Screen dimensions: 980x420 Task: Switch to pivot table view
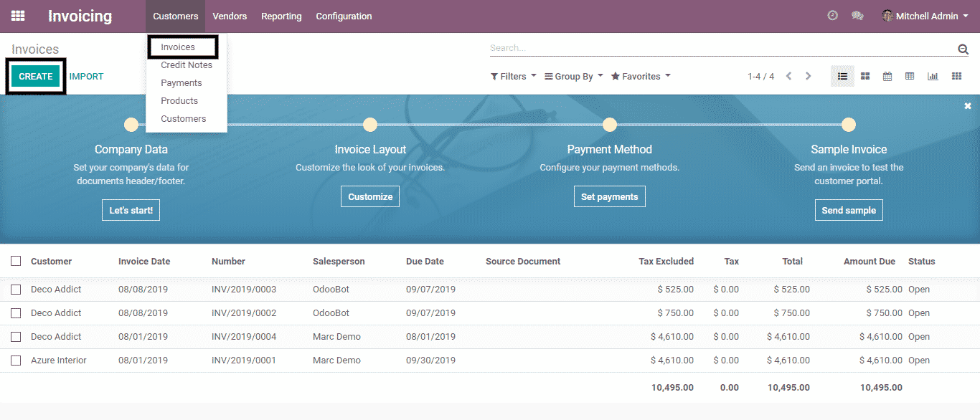tap(910, 76)
